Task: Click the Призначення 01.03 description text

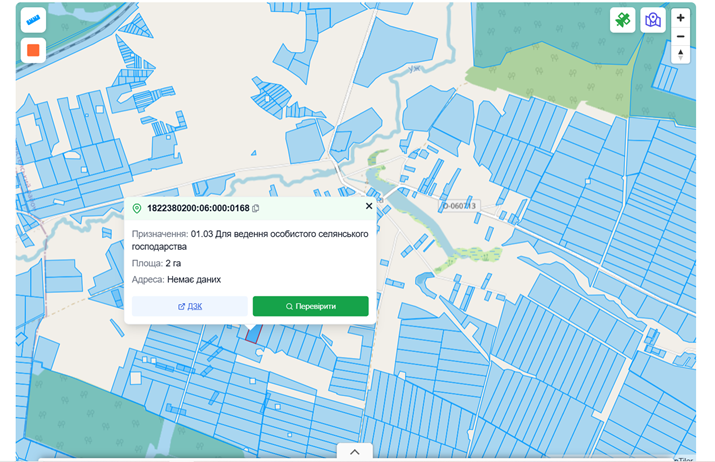Action: click(250, 240)
